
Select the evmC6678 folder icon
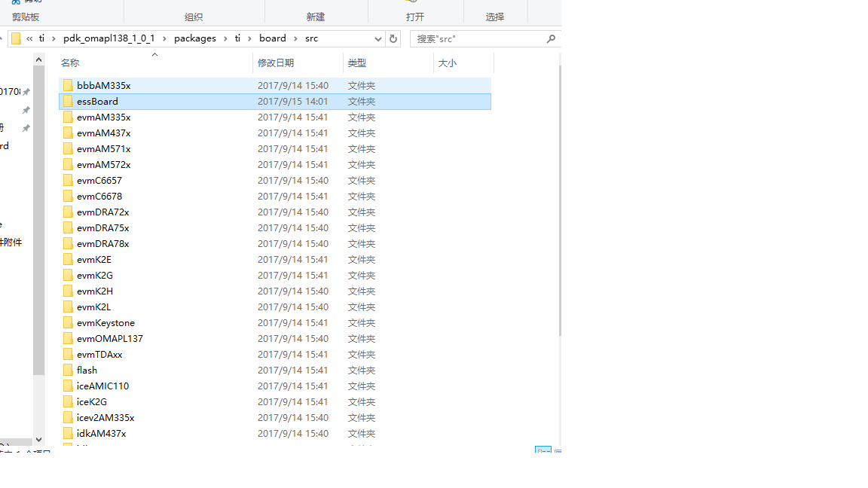click(x=68, y=196)
